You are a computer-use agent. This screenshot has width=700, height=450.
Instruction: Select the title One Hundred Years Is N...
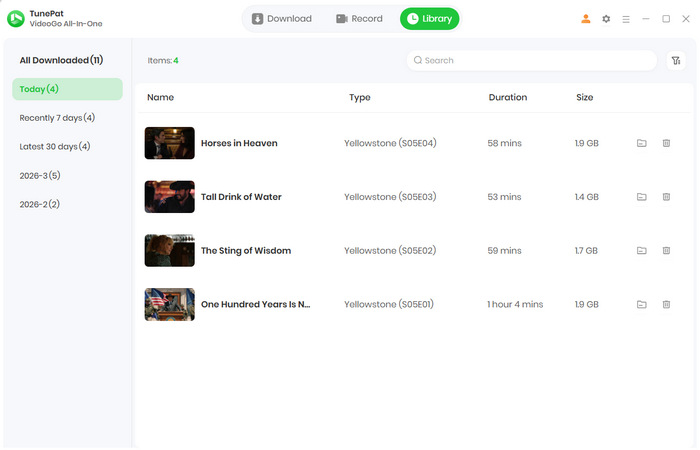coord(255,304)
